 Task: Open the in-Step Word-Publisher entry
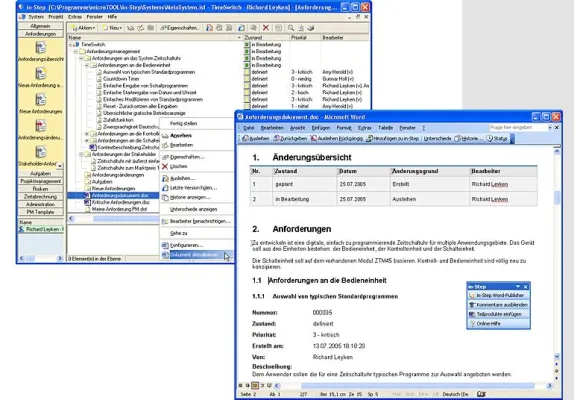click(x=498, y=295)
